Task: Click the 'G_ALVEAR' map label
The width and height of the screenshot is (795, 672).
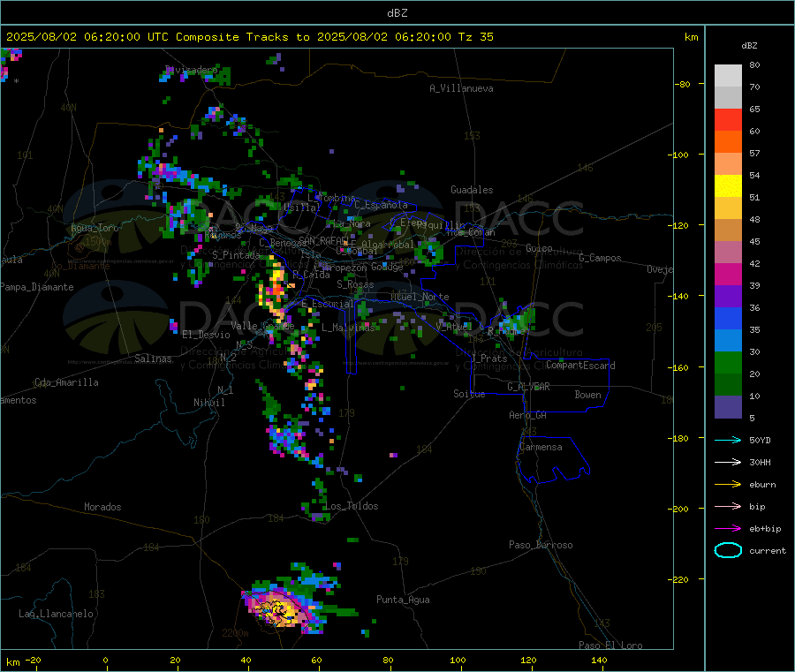Action: pos(528,387)
